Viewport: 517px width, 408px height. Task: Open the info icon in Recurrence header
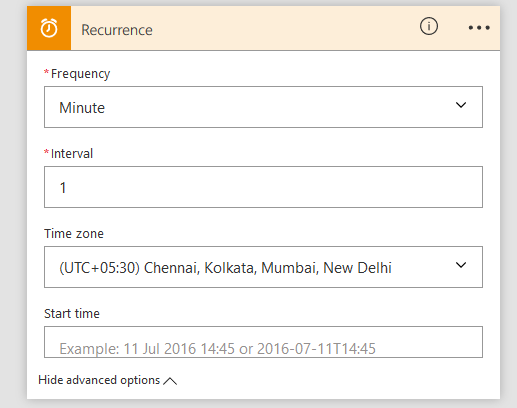pos(429,26)
